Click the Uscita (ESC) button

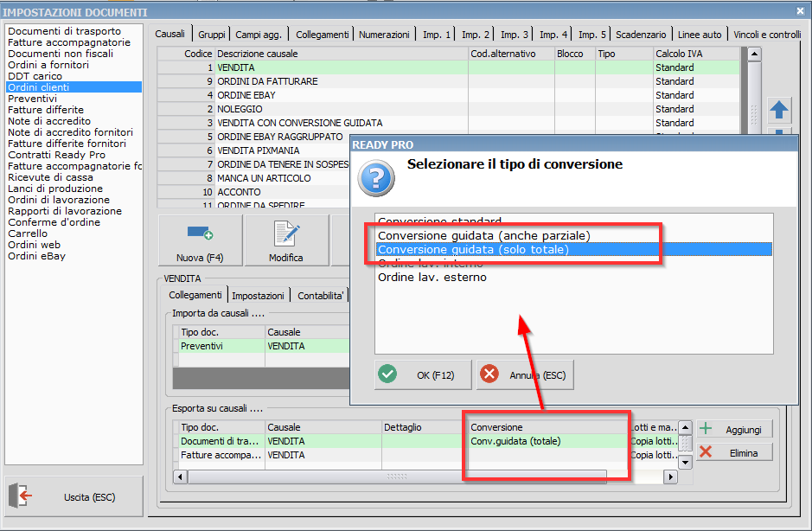(74, 496)
